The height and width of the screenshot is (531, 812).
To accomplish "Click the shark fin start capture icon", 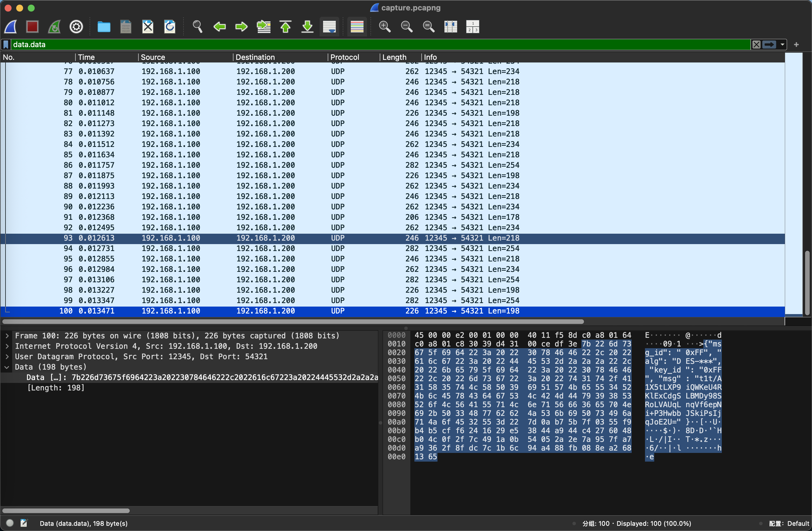I will [x=11, y=27].
